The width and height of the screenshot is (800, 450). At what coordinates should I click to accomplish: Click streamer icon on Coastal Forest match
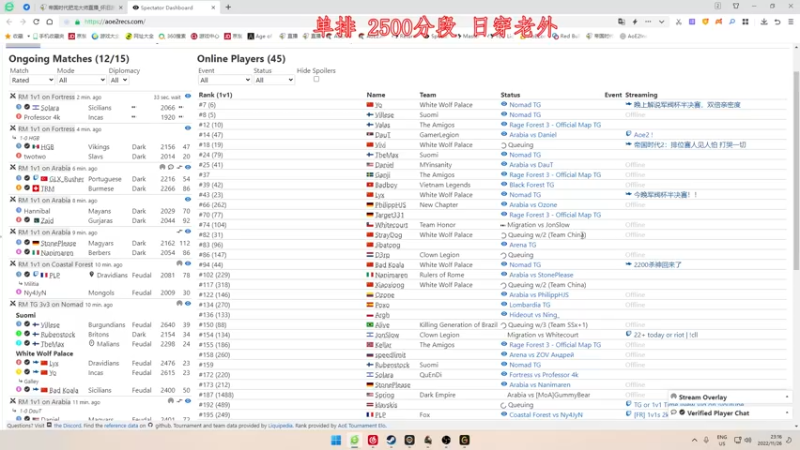(x=179, y=264)
